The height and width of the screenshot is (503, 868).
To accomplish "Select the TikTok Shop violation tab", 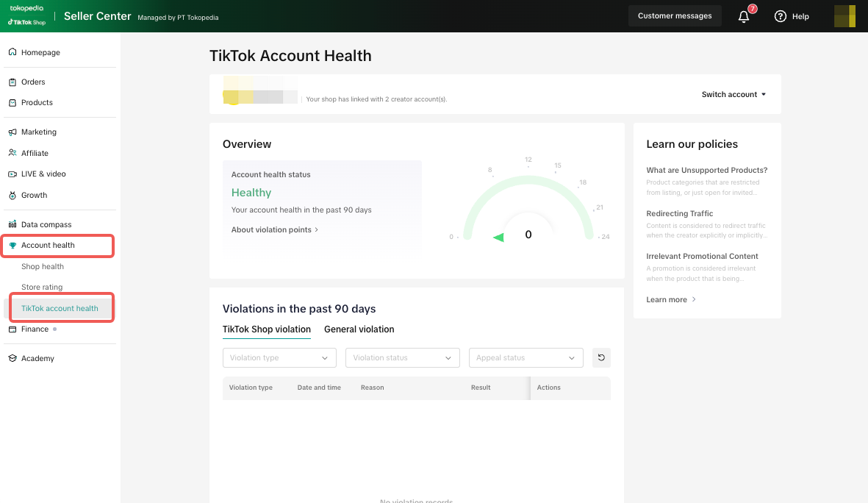I will click(x=267, y=329).
